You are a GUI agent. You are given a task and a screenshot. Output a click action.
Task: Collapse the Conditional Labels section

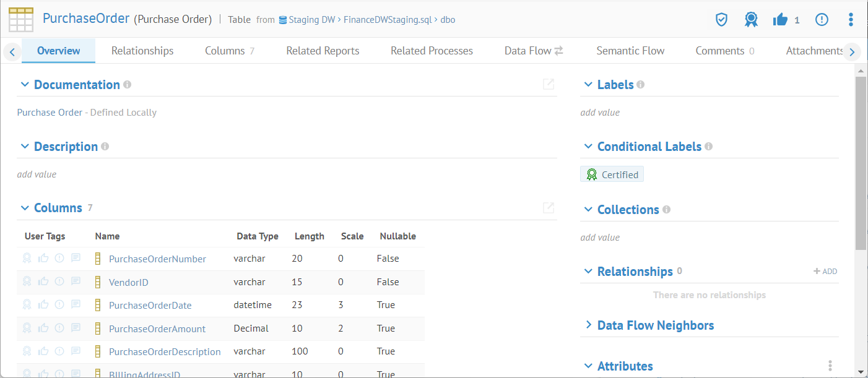point(588,147)
